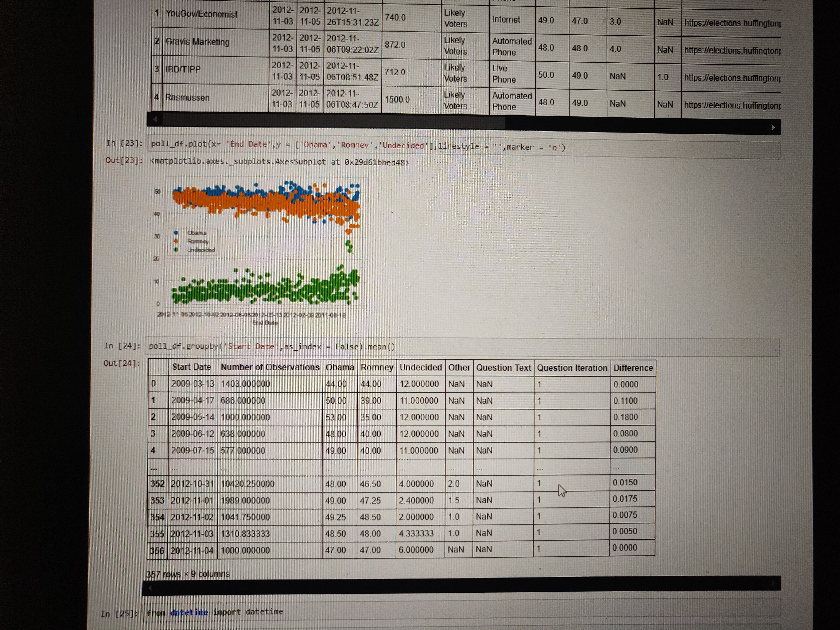
Task: Click the 0.1100 difference cell
Action: tap(633, 401)
